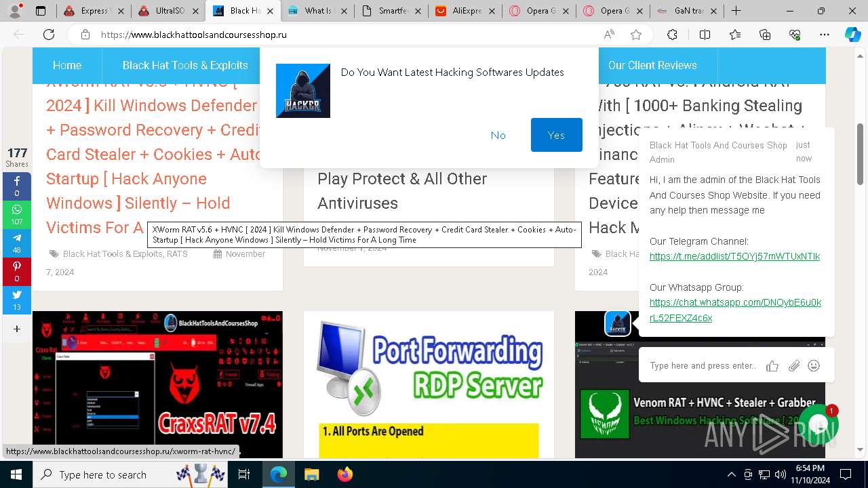Open the Telegram channel link in chat
868x488 pixels.
(x=734, y=256)
